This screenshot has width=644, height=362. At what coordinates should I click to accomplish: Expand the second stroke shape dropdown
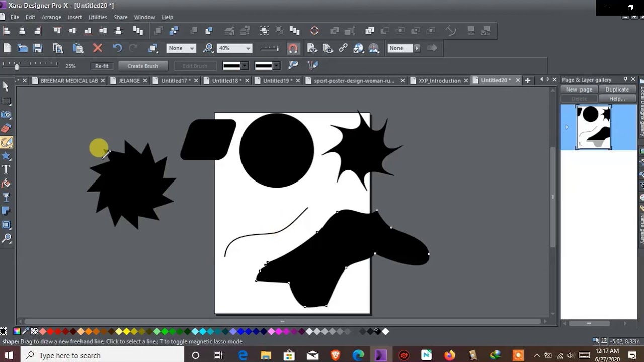click(x=276, y=66)
